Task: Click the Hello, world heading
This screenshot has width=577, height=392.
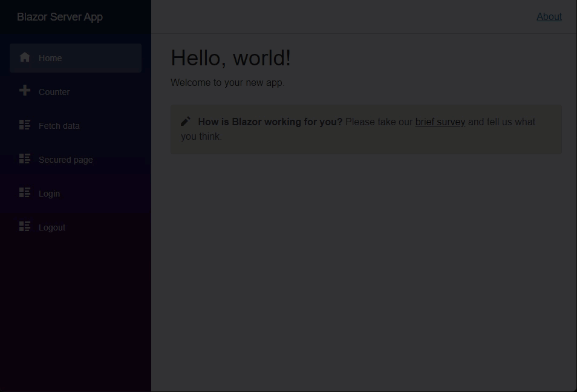Action: [230, 57]
